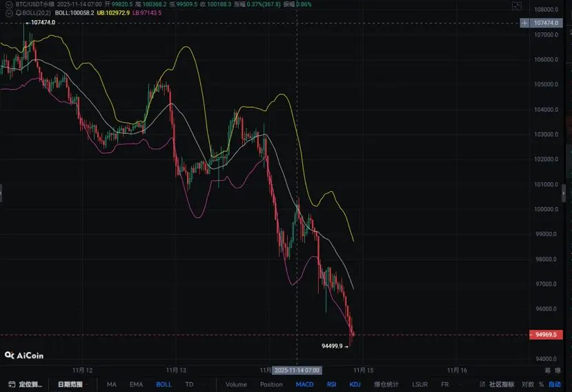
Task: Open the 日期范围 date range dropdown
Action: coord(72,384)
